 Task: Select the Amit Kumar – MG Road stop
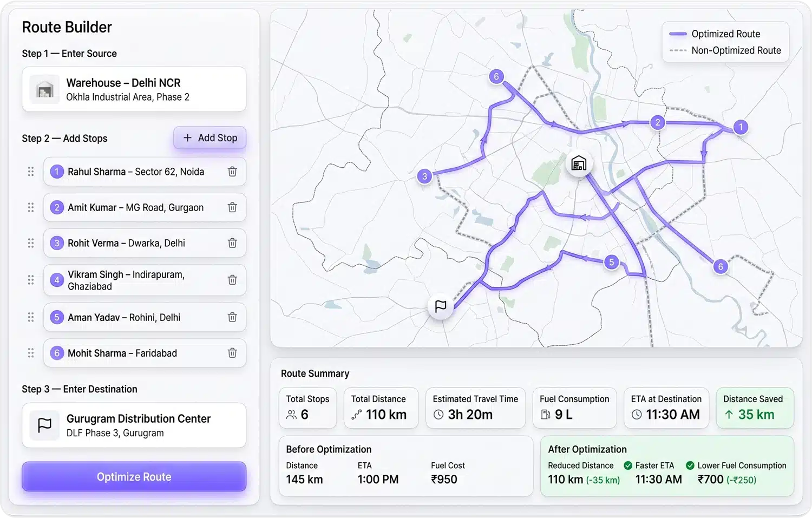pos(145,207)
